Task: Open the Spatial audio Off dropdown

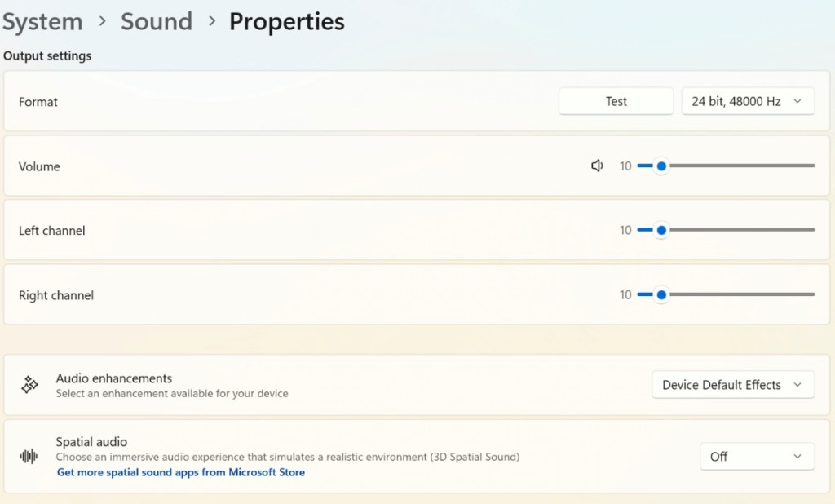Action: (x=757, y=457)
